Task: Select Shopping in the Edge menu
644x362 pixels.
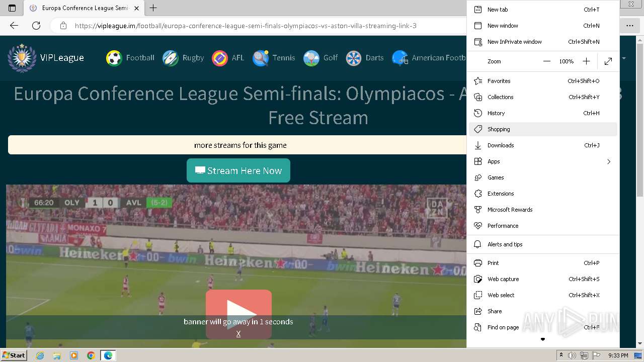Action: [x=543, y=129]
